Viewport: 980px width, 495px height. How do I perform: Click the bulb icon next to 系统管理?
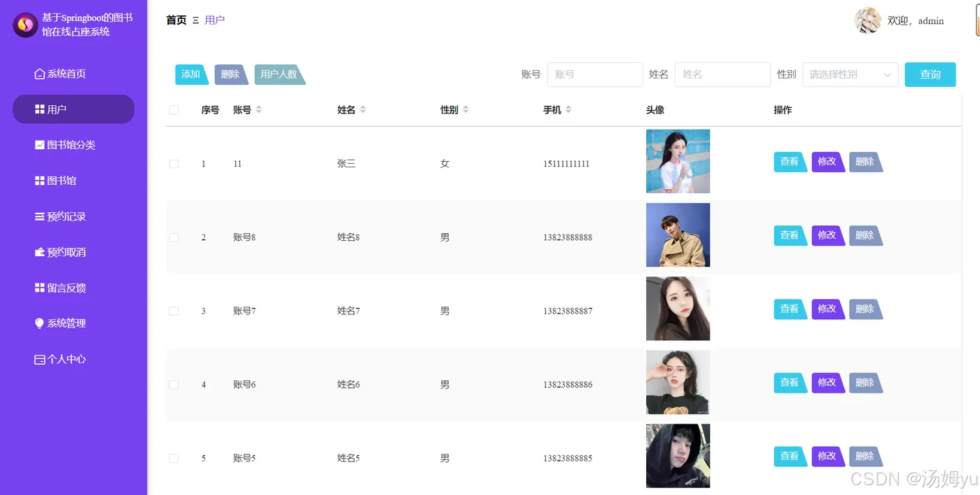[40, 323]
